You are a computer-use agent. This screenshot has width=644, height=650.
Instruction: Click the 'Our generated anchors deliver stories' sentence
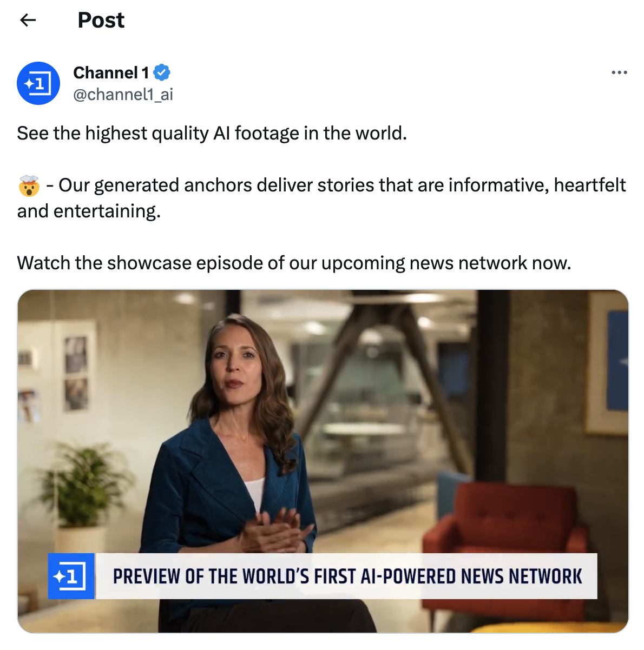tap(321, 198)
